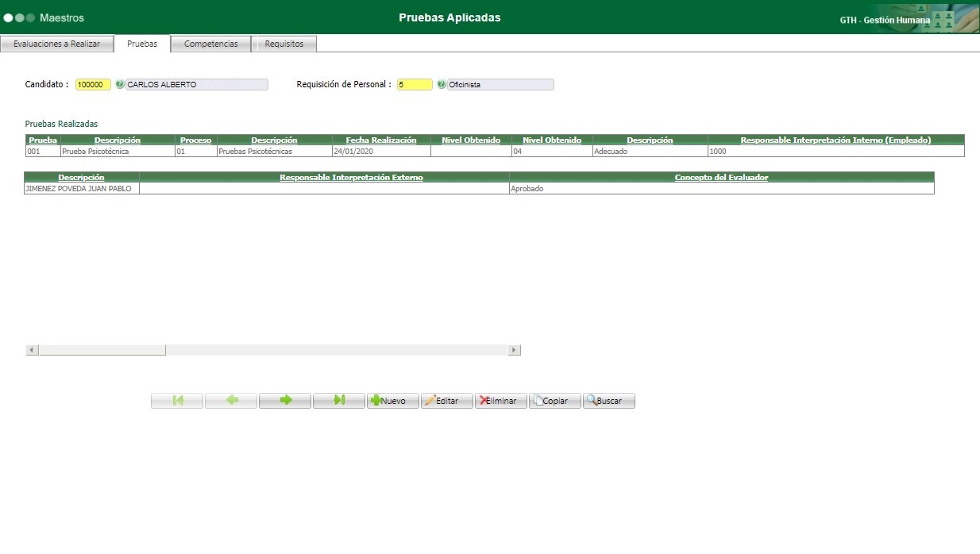Click GTH - Gestión Humana header label
Image resolution: width=980 pixels, height=554 pixels.
[885, 20]
